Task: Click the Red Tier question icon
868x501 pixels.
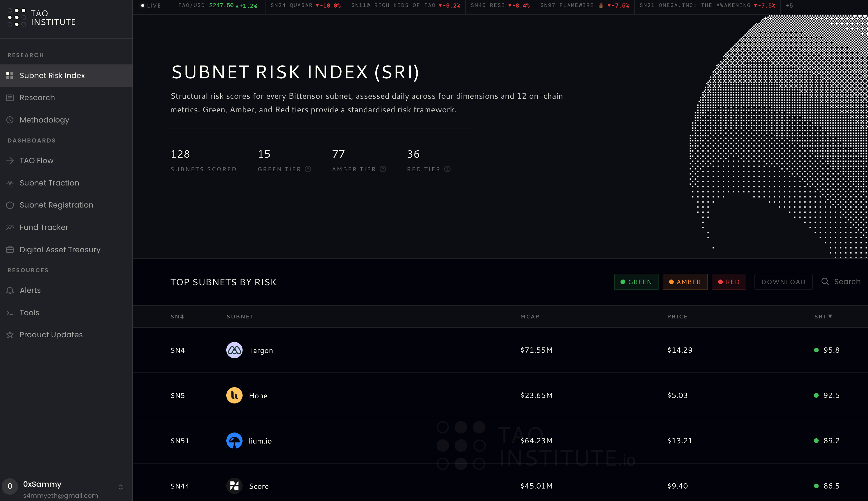Action: [x=447, y=169]
